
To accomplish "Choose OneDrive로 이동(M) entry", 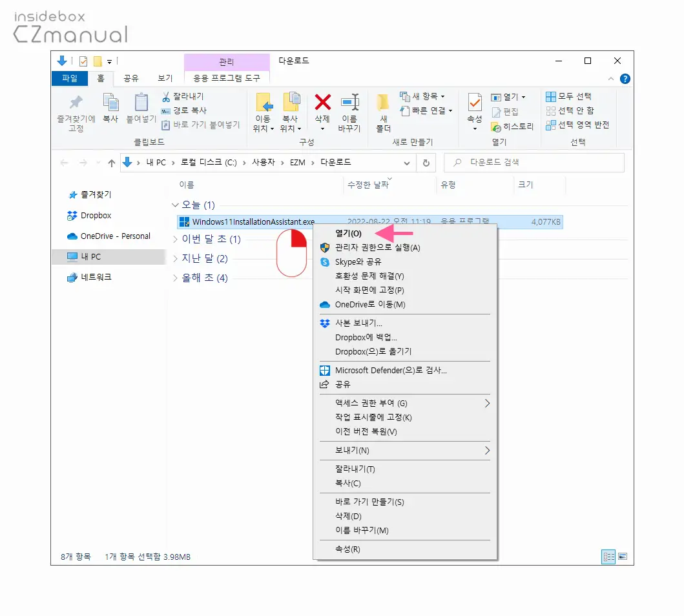I will pos(405,305).
